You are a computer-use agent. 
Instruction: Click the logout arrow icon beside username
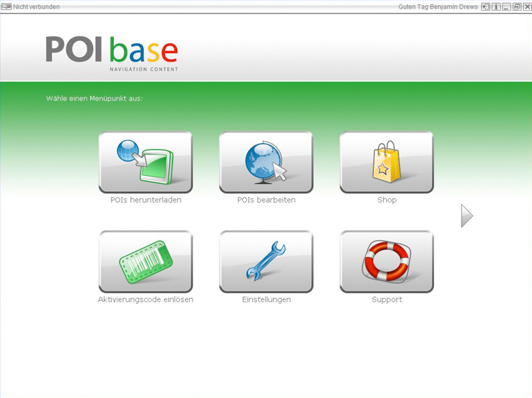click(485, 7)
